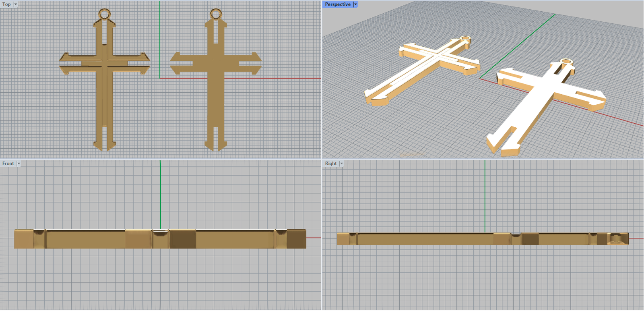Screen dimensions: 644x311
Task: Expand the Right viewport dropdown arrow
Action: [341, 164]
